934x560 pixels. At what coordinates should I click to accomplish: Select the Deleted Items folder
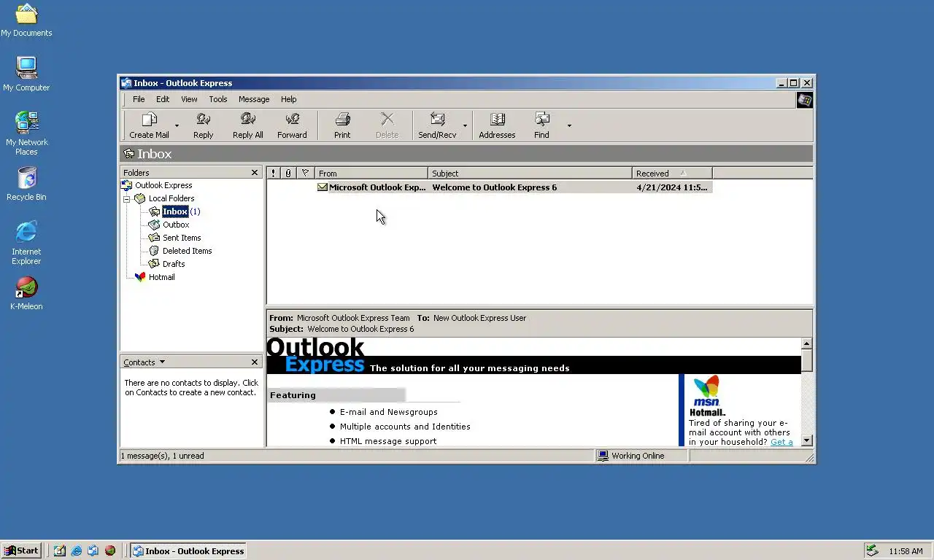click(x=187, y=251)
